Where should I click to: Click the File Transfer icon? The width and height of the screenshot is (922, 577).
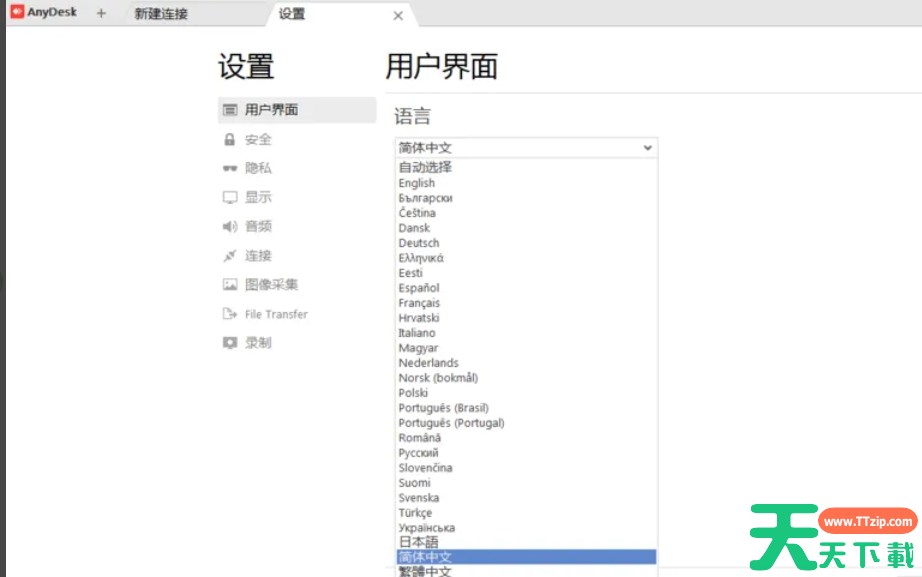pyautogui.click(x=230, y=313)
